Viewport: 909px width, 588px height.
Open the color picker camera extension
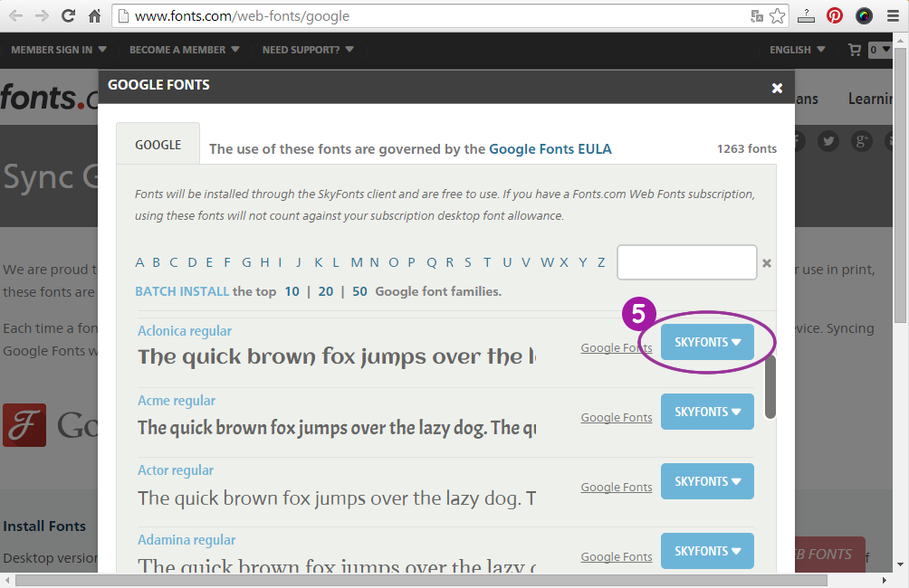point(864,15)
